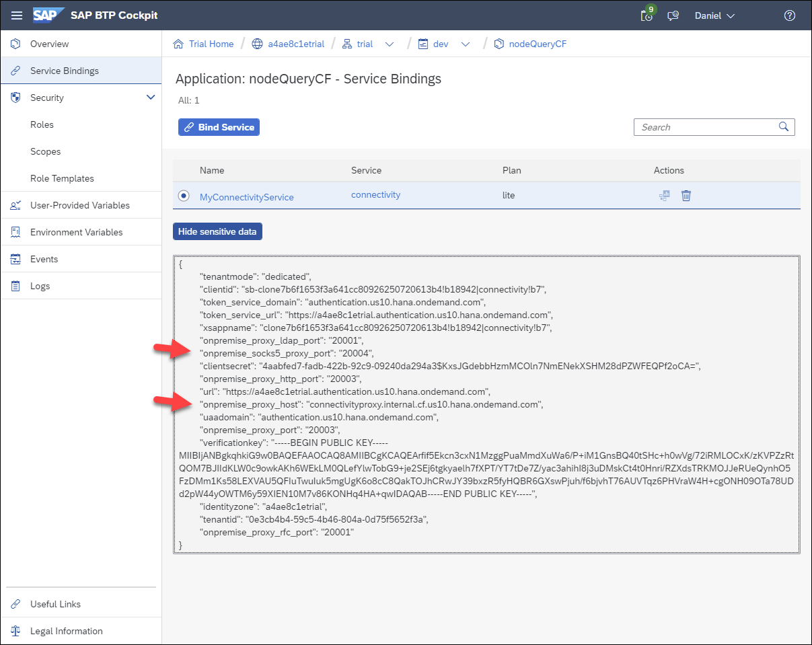The image size is (812, 645).
Task: Open Useful Links
Action: click(55, 604)
